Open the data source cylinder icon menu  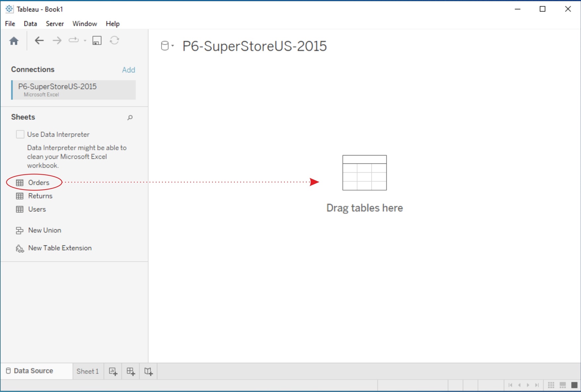pyautogui.click(x=167, y=46)
